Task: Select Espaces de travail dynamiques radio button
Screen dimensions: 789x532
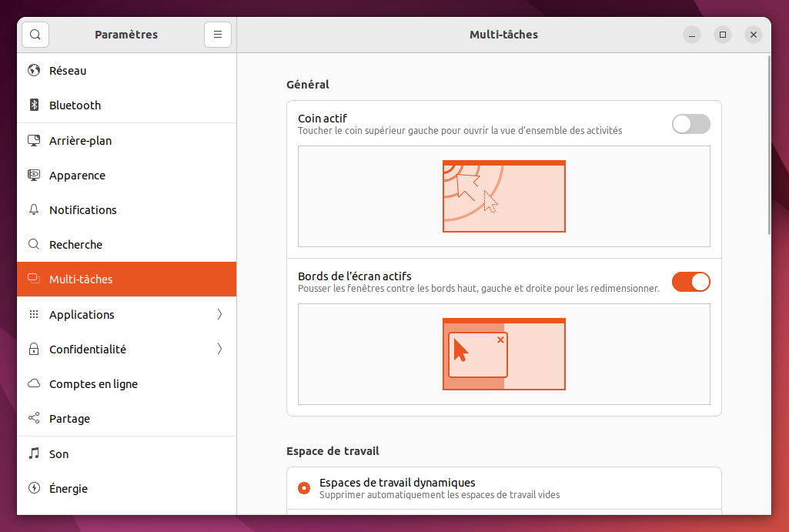Action: click(304, 488)
